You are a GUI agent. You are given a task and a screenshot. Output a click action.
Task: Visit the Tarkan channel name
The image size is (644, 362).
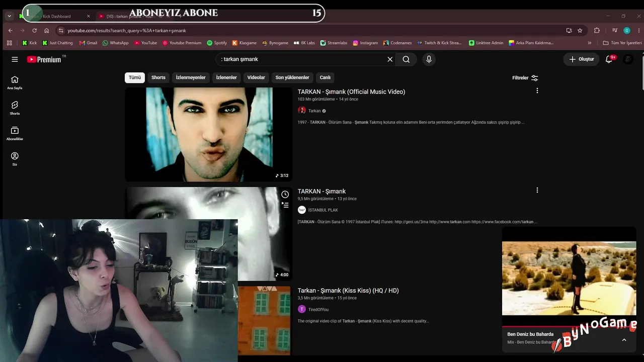[x=314, y=111]
